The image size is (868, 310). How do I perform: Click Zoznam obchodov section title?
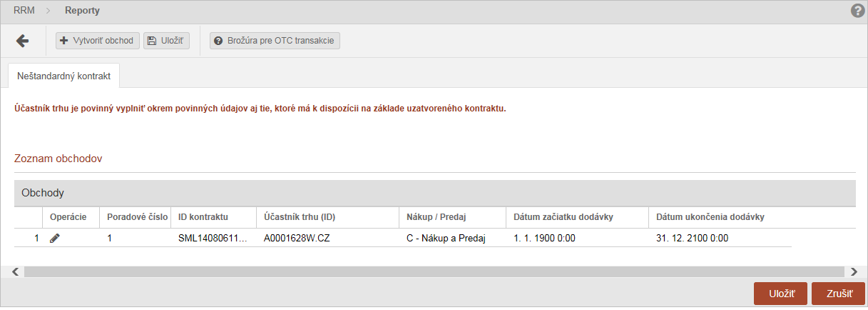58,158
